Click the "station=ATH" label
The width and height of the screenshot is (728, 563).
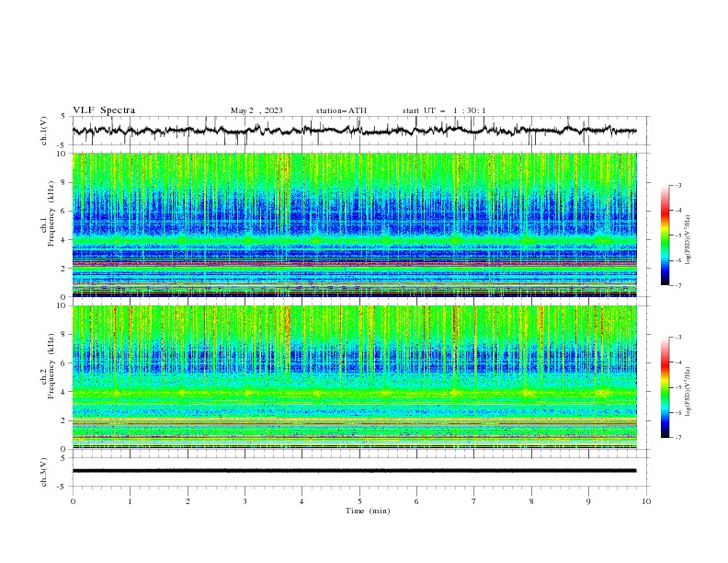click(341, 110)
